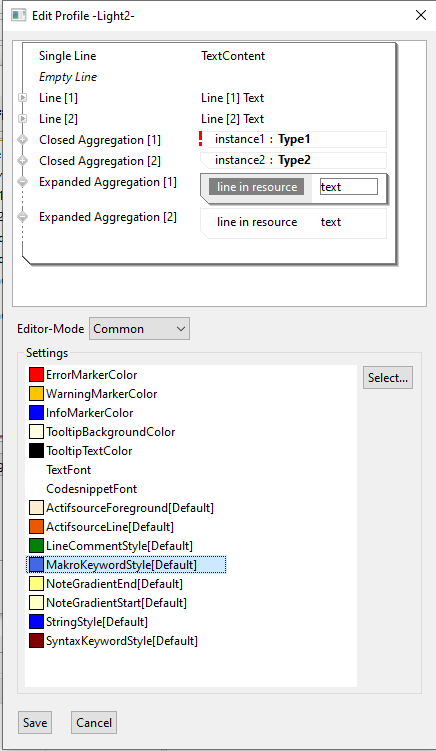Click the WarningMarkerColor orange swatch
Screen dimensions: 436x751
[36, 394]
